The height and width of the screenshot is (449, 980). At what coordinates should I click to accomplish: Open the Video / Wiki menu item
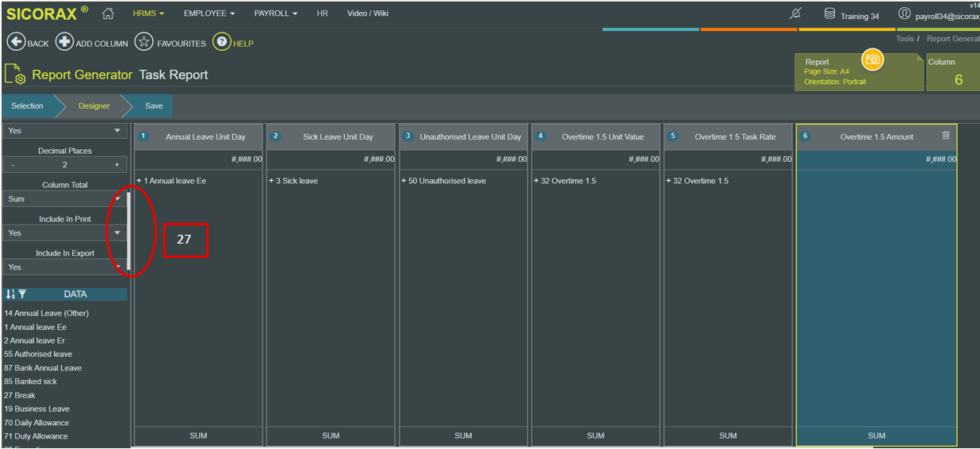coord(368,13)
